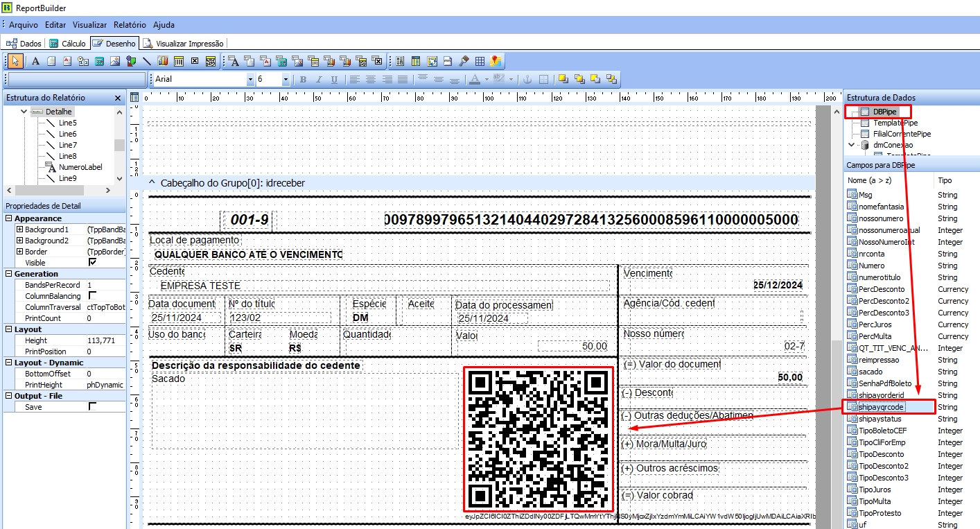Expand the Background1 property

(20, 229)
